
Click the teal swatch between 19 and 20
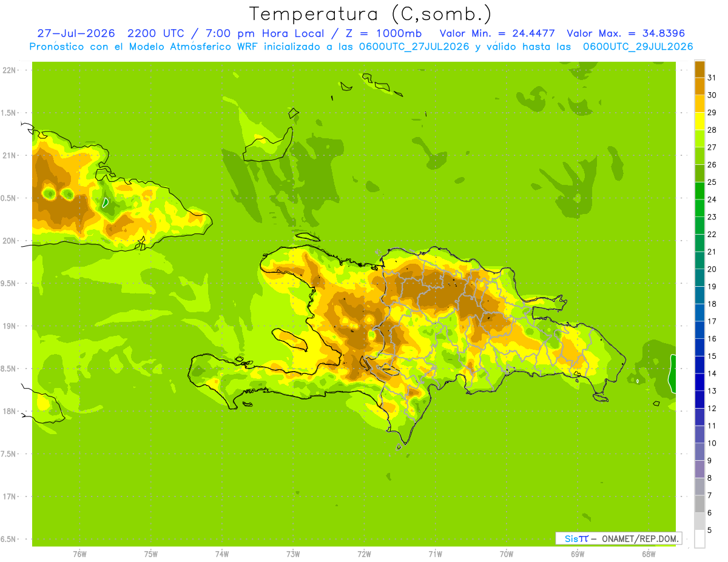699,278
